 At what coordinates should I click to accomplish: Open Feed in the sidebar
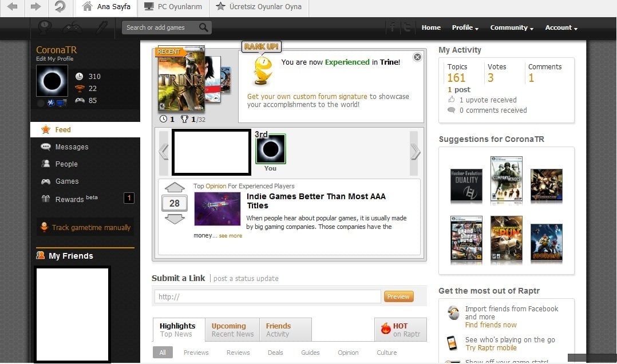[85, 129]
